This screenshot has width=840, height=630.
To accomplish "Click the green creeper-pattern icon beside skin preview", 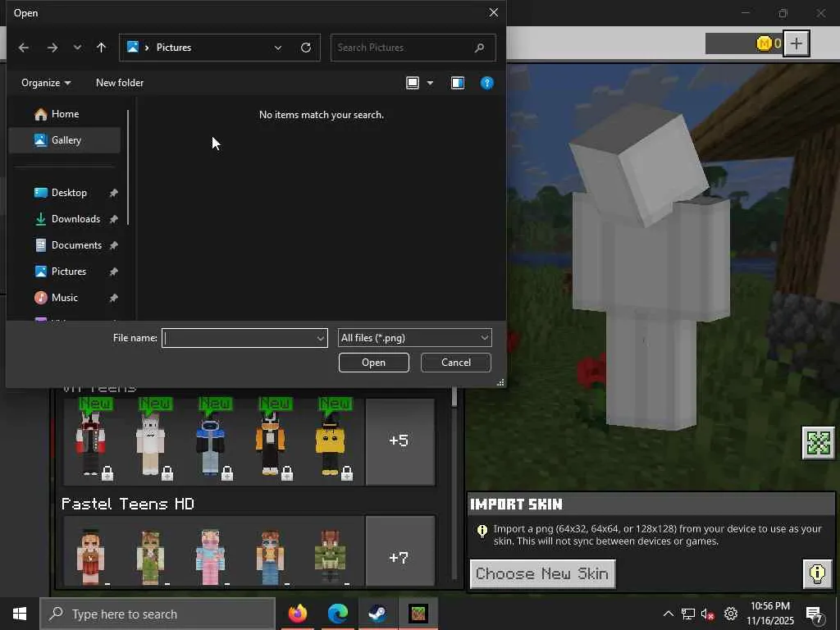I will click(x=818, y=443).
